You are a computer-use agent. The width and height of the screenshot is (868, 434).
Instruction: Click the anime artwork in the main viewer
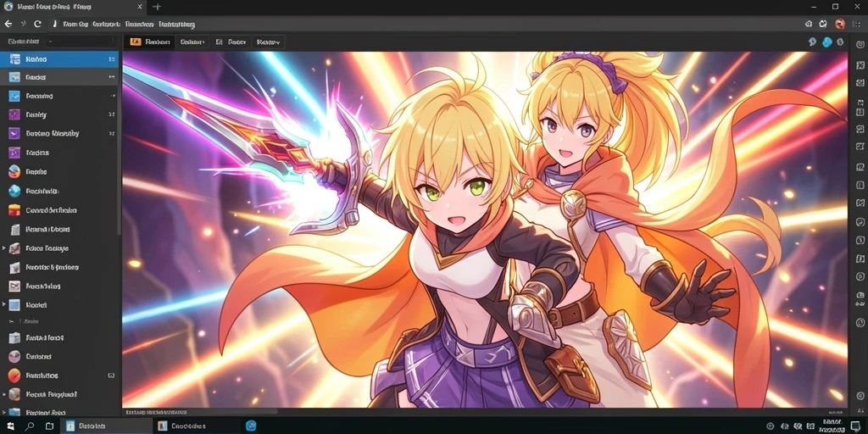pos(484,229)
